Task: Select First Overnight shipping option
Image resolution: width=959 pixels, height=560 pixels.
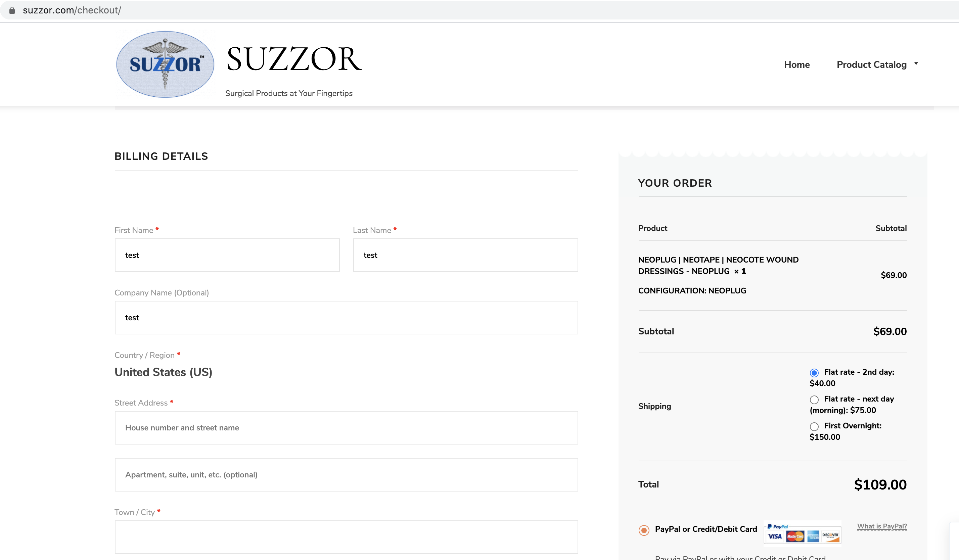Action: 814,426
